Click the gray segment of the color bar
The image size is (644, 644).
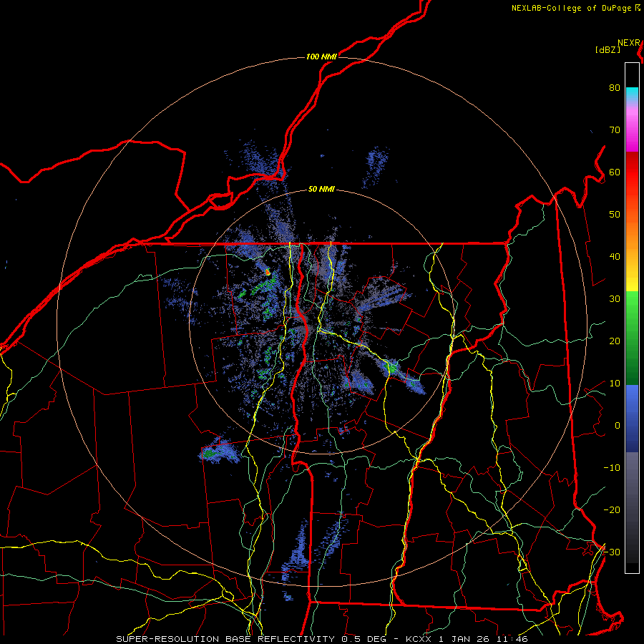point(632,507)
